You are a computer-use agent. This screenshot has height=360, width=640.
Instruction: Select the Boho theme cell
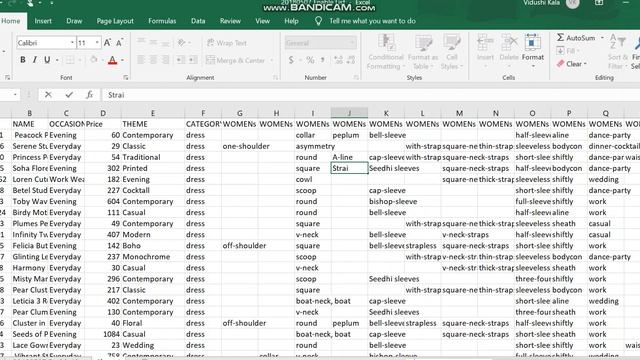coord(153,246)
